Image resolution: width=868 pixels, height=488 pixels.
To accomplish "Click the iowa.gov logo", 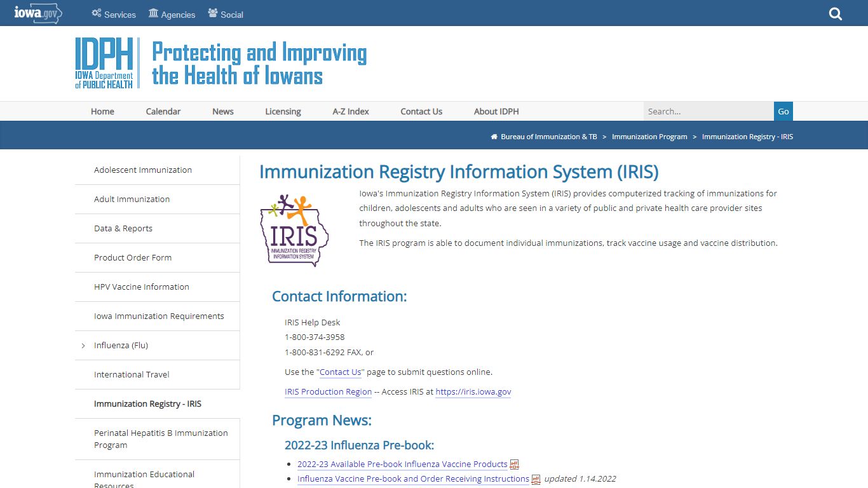I will click(38, 13).
